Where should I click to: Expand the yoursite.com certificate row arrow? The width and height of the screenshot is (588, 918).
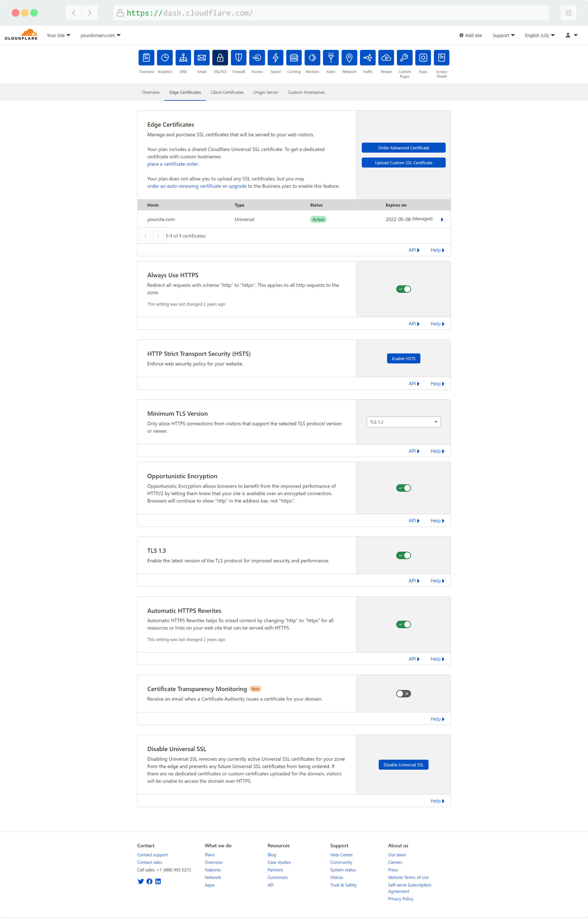pos(442,220)
